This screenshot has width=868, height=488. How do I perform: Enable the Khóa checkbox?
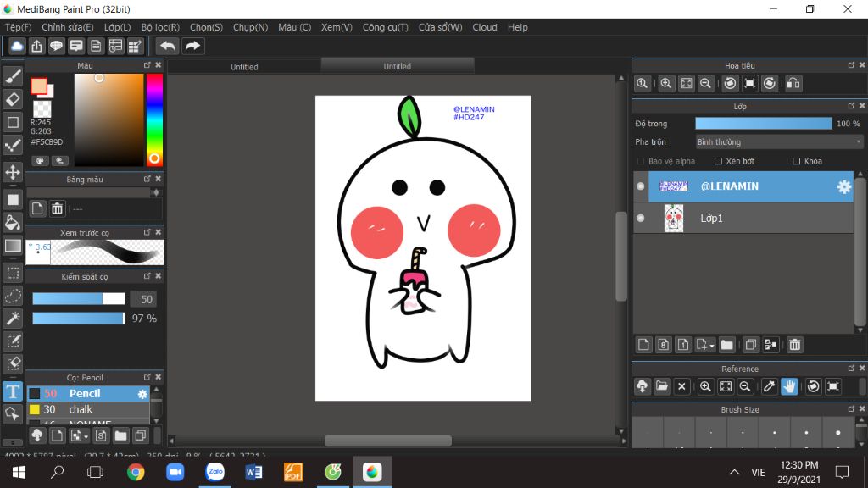click(x=796, y=161)
